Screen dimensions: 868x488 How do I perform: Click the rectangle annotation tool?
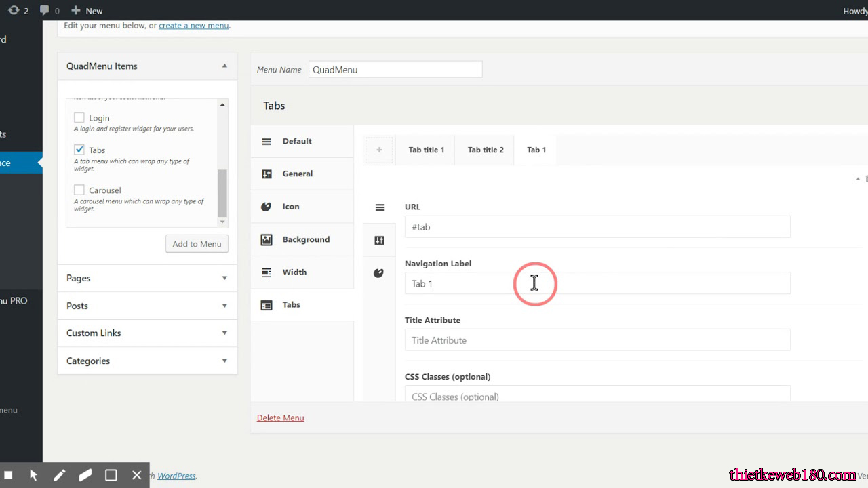(x=111, y=474)
